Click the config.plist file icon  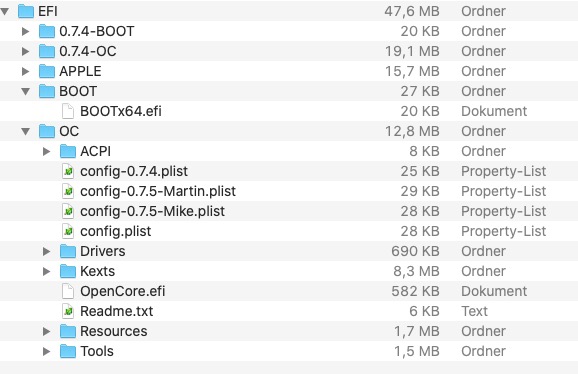point(68,231)
